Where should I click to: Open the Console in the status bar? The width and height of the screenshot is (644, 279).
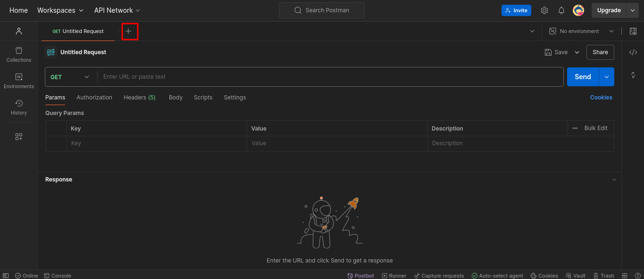click(58, 276)
